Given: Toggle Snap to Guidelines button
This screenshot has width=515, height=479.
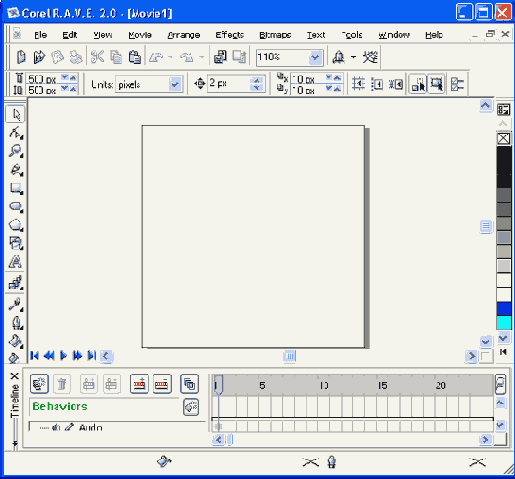Looking at the screenshot, I should pos(377,84).
